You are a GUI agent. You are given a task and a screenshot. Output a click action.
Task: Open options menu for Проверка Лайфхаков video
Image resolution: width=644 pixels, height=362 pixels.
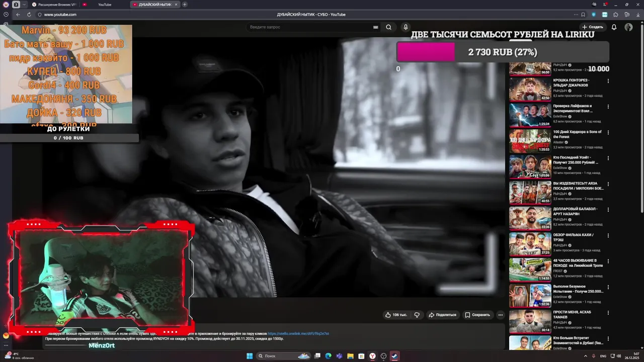[608, 107]
